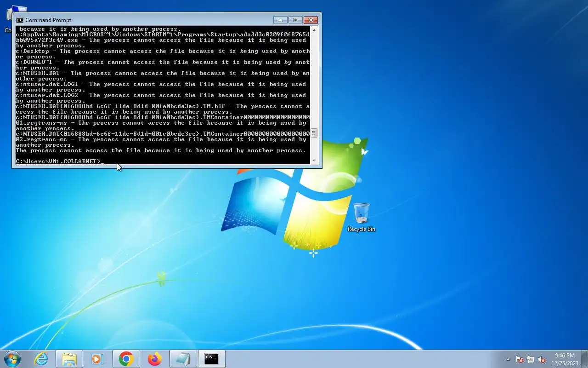Launch Windows Media Player from taskbar
The height and width of the screenshot is (368, 588).
tap(97, 359)
